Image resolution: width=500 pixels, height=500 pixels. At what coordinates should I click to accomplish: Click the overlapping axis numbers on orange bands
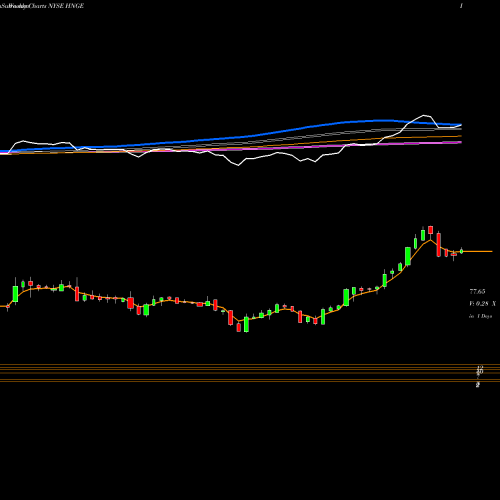(480, 371)
